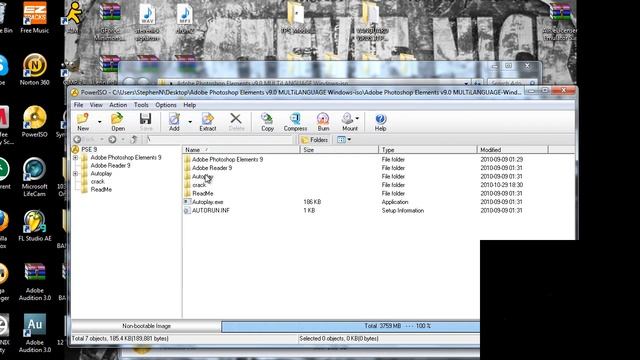The width and height of the screenshot is (640, 360).
Task: Select ReadMe folder in tree
Action: click(x=101, y=189)
